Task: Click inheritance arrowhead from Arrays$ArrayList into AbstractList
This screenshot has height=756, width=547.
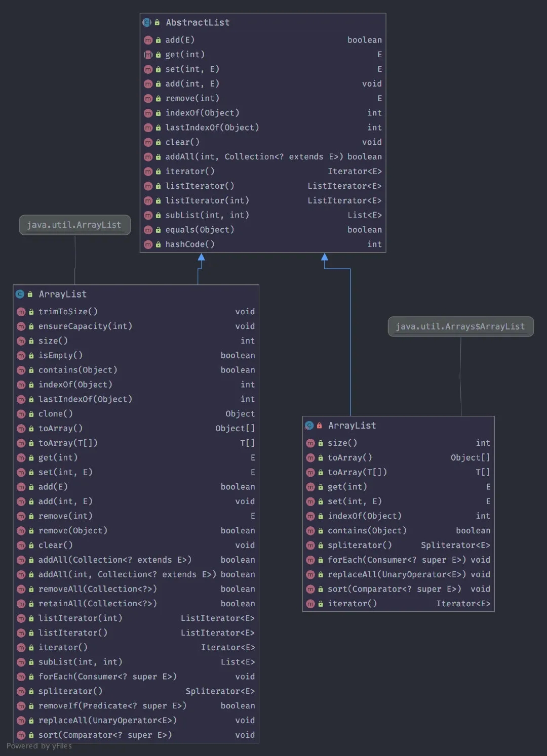Action: click(325, 257)
